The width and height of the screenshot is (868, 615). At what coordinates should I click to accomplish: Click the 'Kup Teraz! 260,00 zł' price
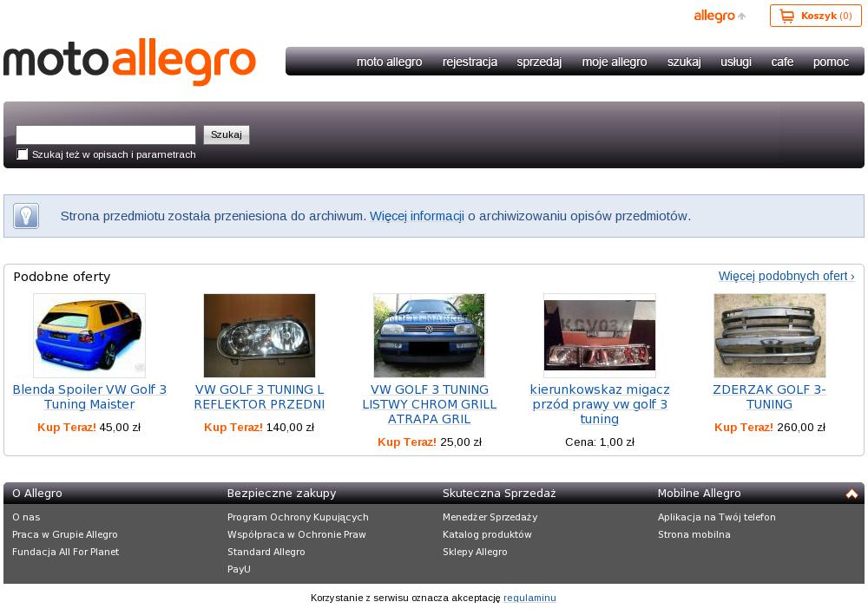coord(769,428)
